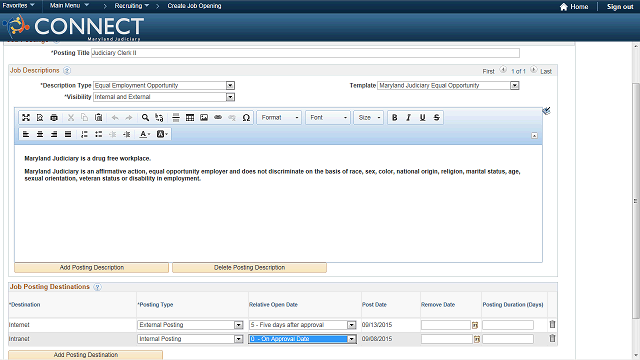Image resolution: width=640 pixels, height=360 pixels.
Task: Open the Format dropdown in the editor
Action: [x=280, y=118]
